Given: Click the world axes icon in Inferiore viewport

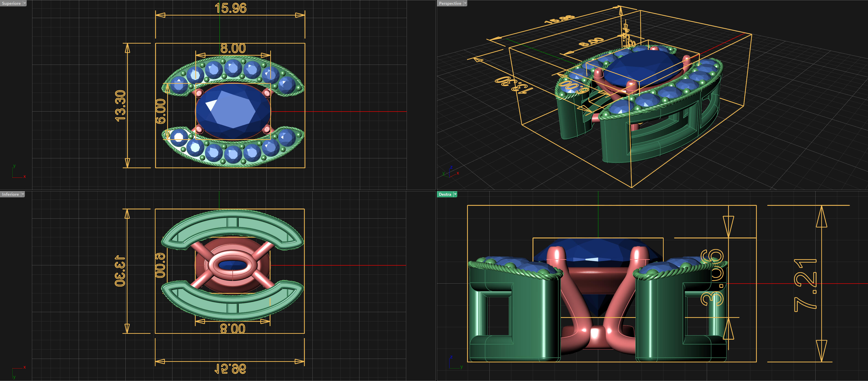Looking at the screenshot, I should pyautogui.click(x=17, y=370).
